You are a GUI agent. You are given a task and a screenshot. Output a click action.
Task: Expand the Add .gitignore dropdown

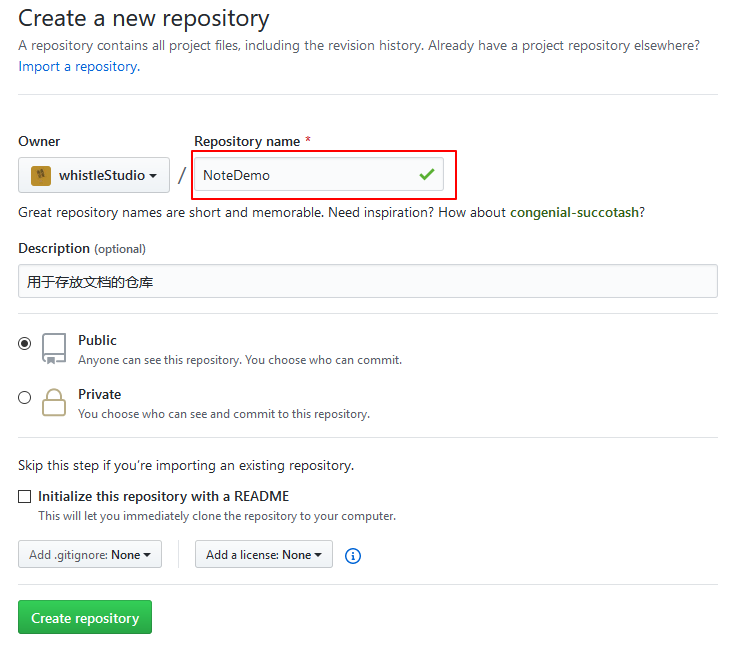tap(90, 554)
